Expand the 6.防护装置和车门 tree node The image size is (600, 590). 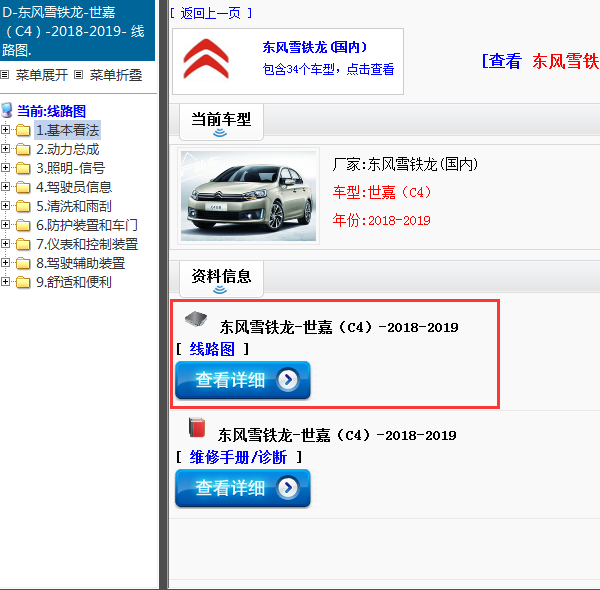[x=5, y=225]
